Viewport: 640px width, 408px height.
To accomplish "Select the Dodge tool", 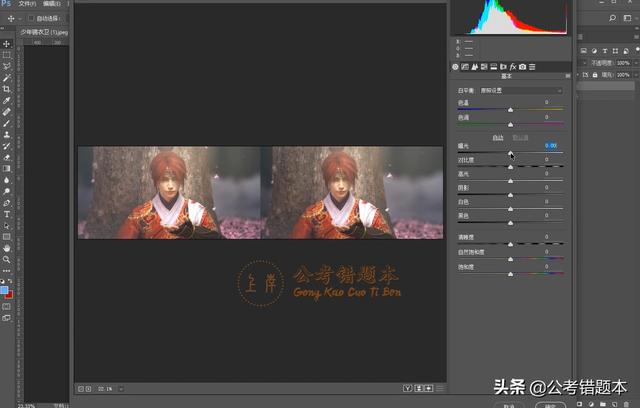I will [7, 191].
